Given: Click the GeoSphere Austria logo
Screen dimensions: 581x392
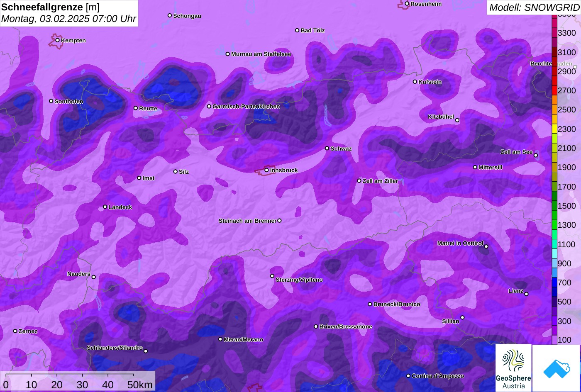Looking at the screenshot, I should pyautogui.click(x=513, y=368).
